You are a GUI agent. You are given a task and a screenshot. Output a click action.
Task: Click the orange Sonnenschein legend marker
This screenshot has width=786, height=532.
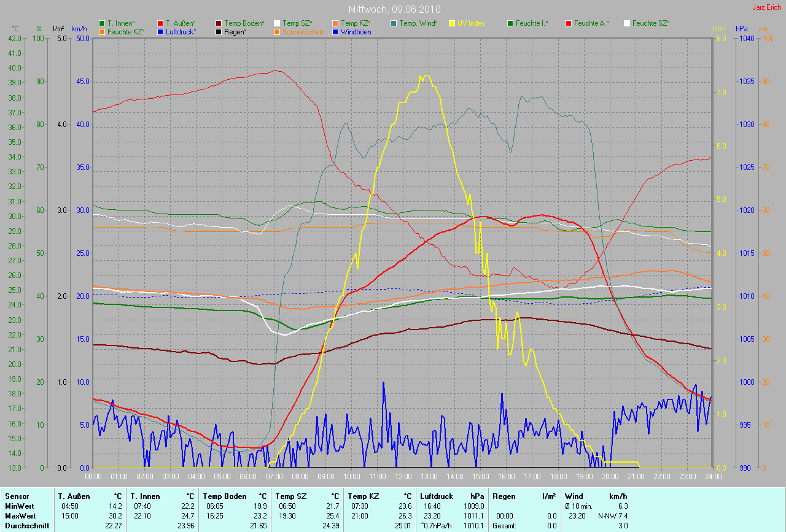click(277, 31)
